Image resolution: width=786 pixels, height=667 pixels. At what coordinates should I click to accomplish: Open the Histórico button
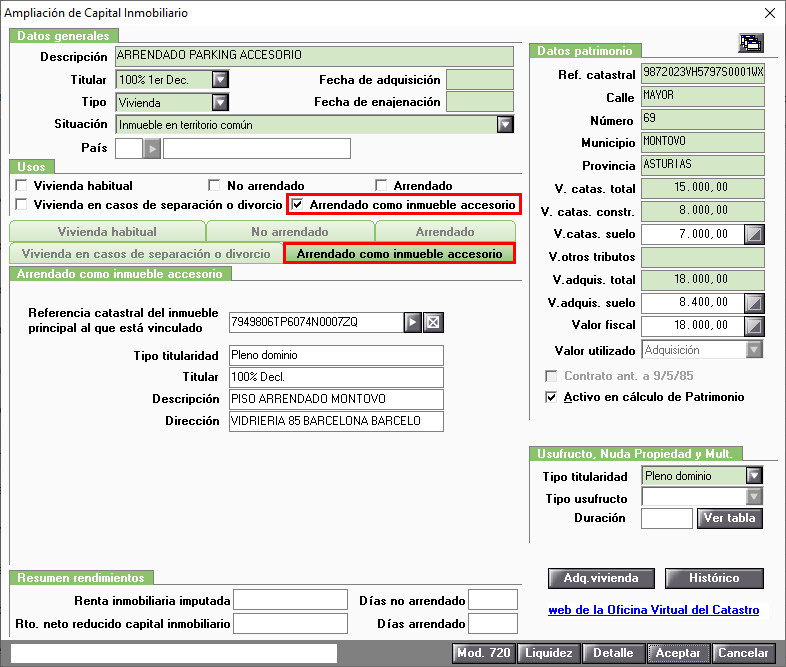tap(714, 578)
